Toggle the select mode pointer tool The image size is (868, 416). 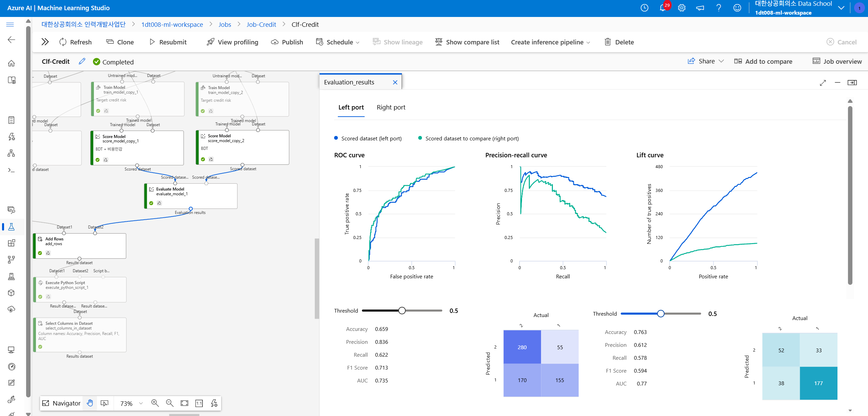[104, 403]
